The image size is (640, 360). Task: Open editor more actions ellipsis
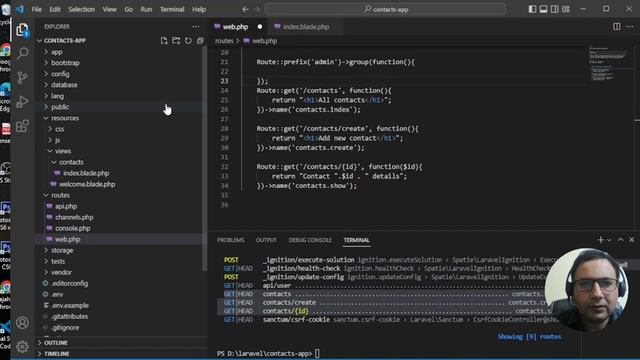pyautogui.click(x=630, y=27)
